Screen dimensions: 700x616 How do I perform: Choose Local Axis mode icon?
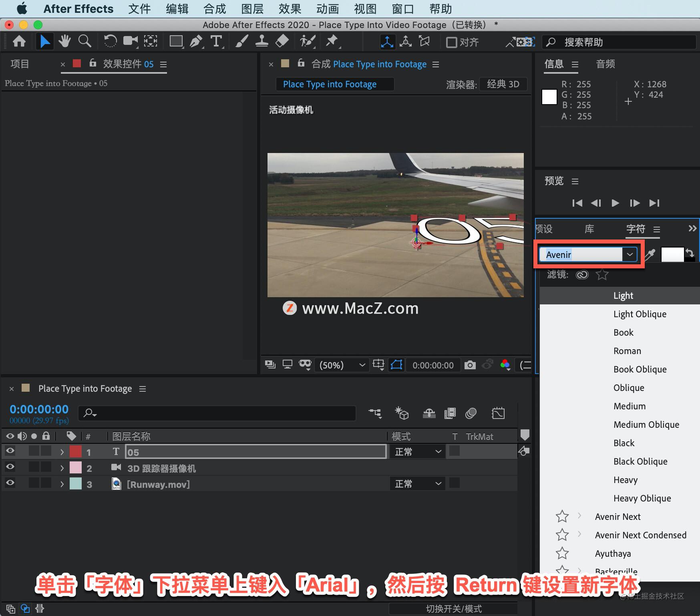point(387,42)
